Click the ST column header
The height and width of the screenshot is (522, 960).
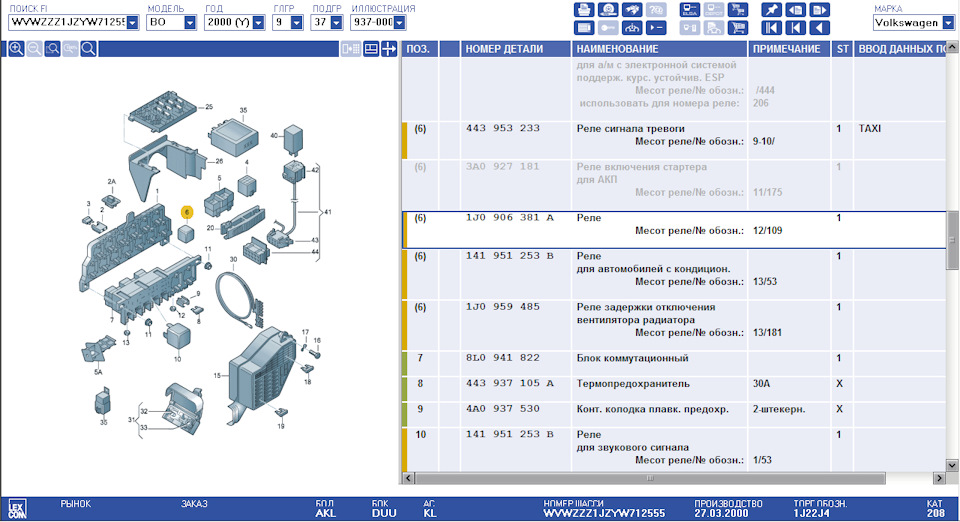tap(842, 49)
